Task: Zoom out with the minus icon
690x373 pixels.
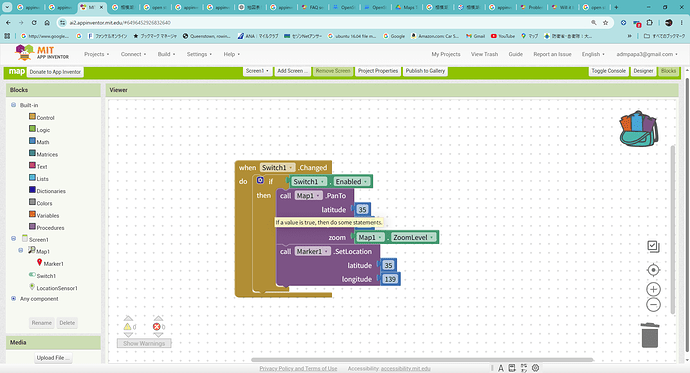Action: click(653, 304)
